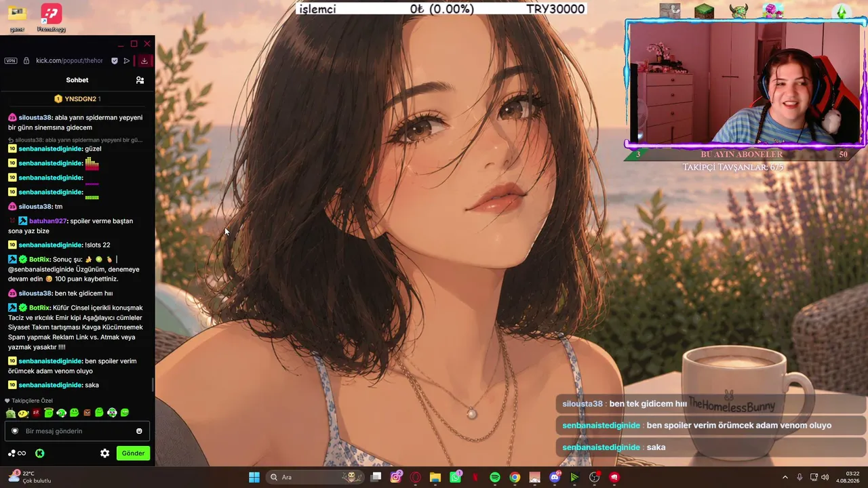This screenshot has height=488, width=868.
Task: Open clock showing 03:22
Action: 848,477
